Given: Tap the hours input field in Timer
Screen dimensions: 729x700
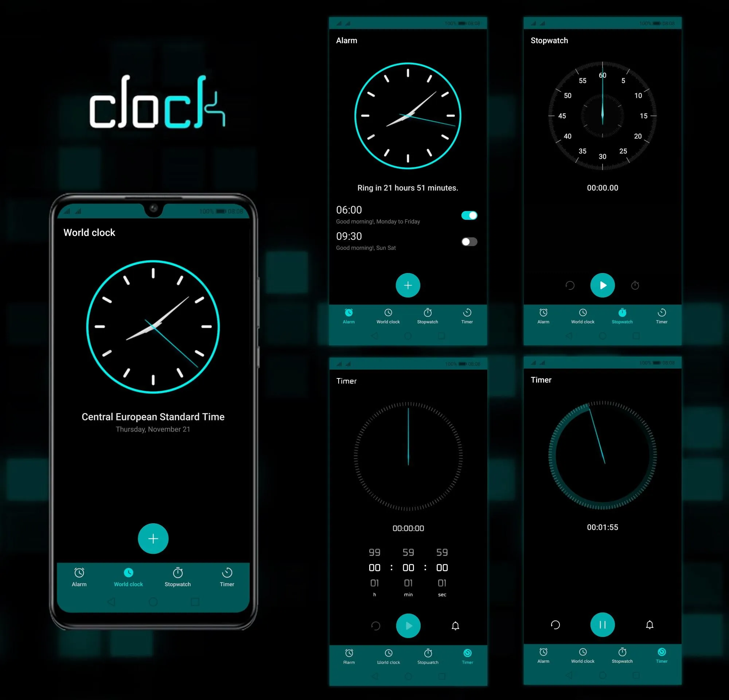Looking at the screenshot, I should (x=375, y=568).
